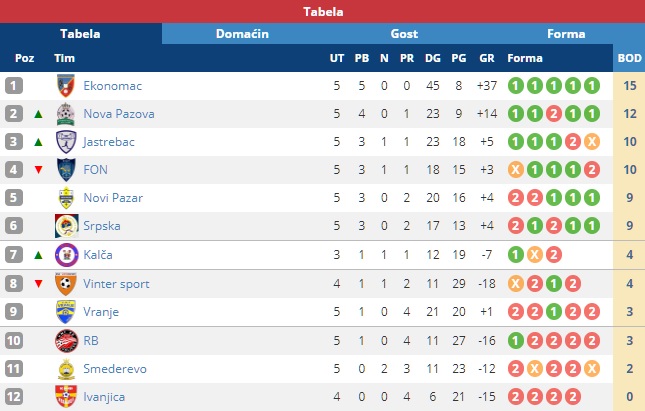Image resolution: width=645 pixels, height=411 pixels.
Task: Click the red down arrow beside FON
Action: coord(38,170)
